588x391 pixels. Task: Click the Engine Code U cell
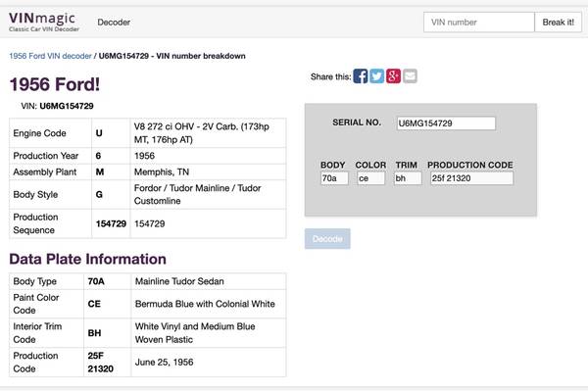pyautogui.click(x=111, y=133)
